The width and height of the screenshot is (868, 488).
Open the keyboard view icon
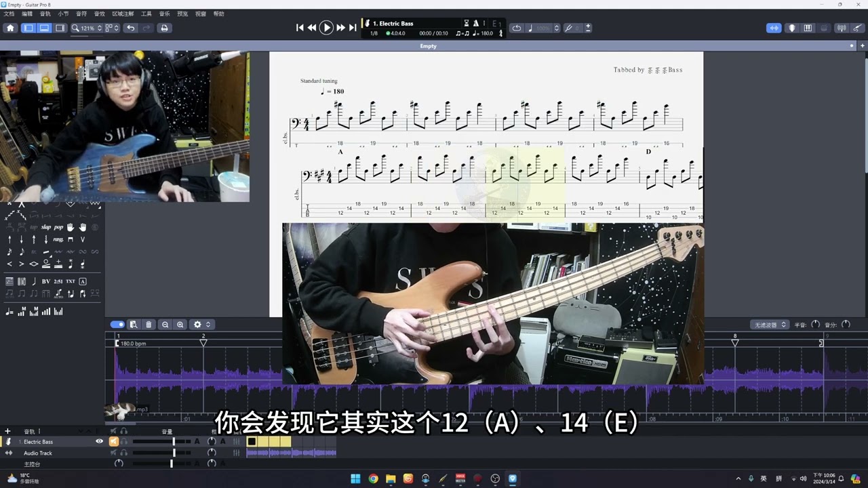pyautogui.click(x=808, y=28)
